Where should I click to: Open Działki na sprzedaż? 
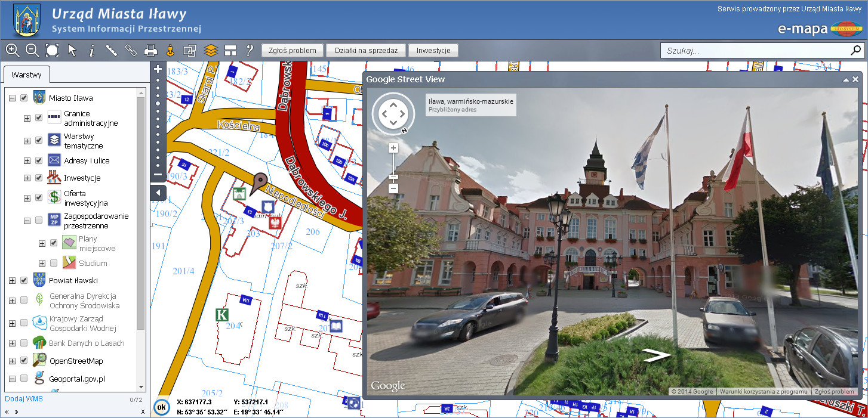coord(366,51)
